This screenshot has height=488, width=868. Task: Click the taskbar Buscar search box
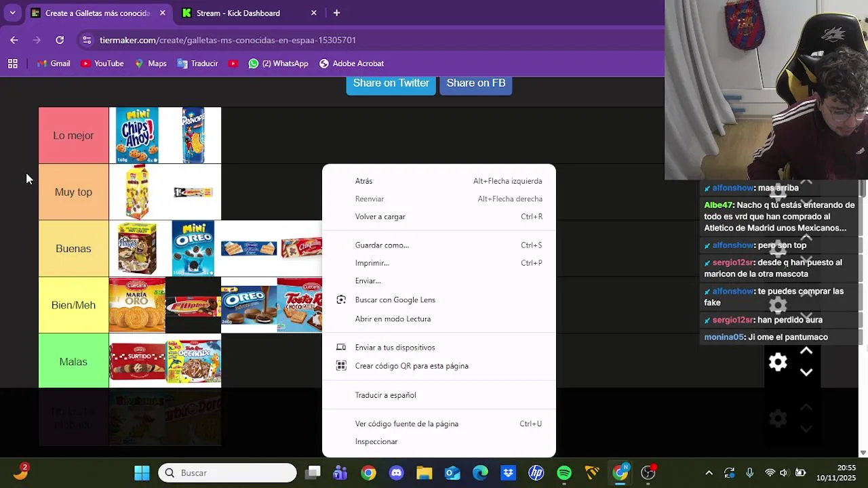[x=227, y=473]
